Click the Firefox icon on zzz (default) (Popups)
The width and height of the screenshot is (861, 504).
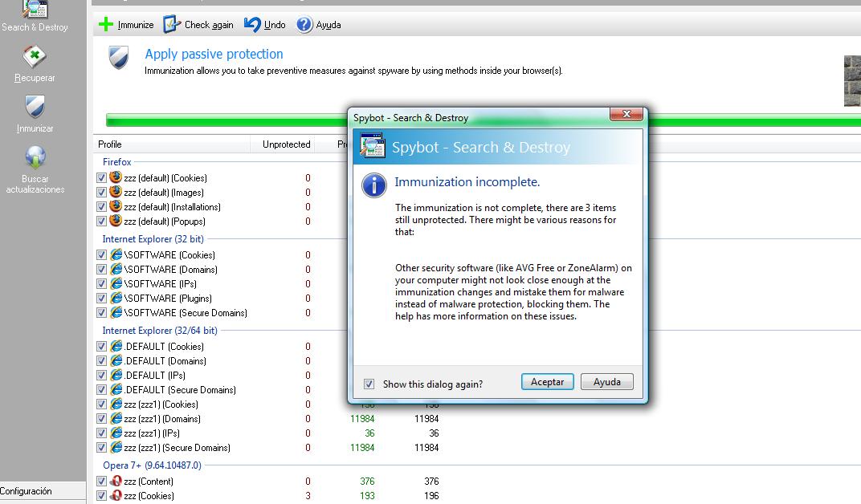pos(116,221)
